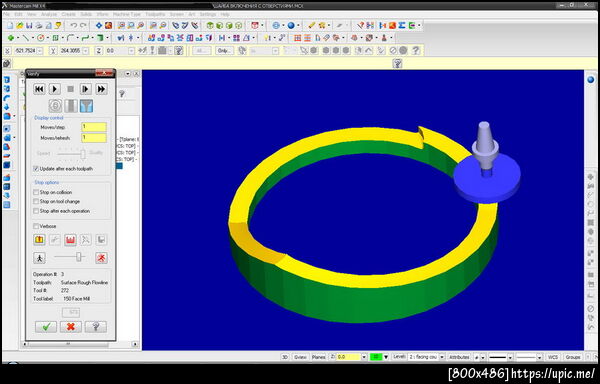
Task: Cancel Verify with the red X button
Action: 71,327
